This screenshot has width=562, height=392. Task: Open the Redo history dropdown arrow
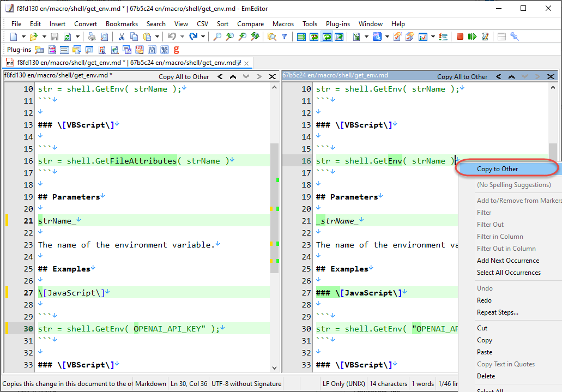tap(203, 37)
